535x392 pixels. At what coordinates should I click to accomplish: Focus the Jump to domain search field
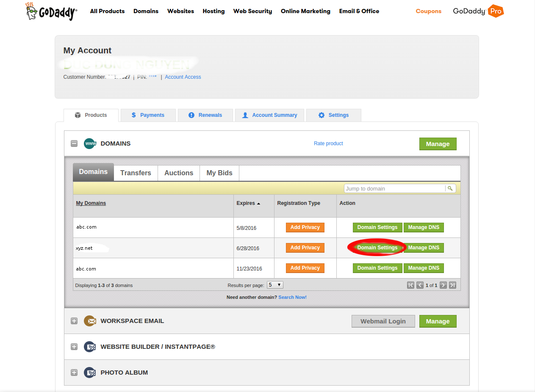(x=395, y=188)
